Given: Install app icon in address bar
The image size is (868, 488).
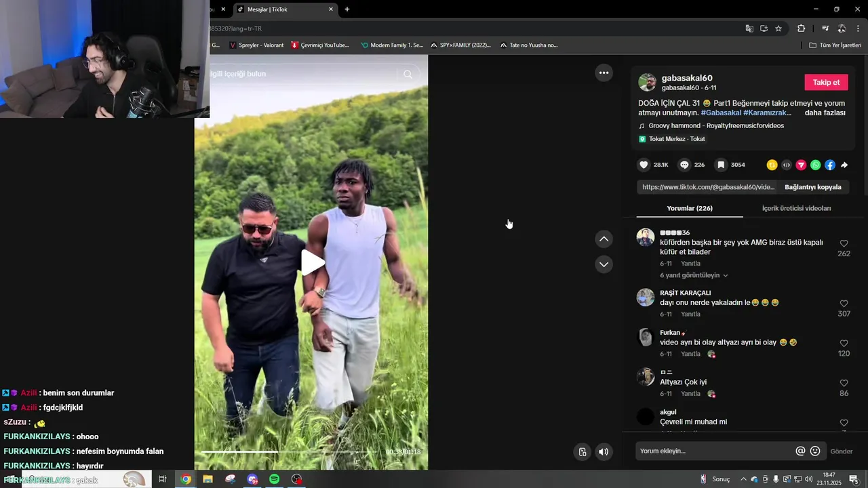Looking at the screenshot, I should pyautogui.click(x=764, y=28).
